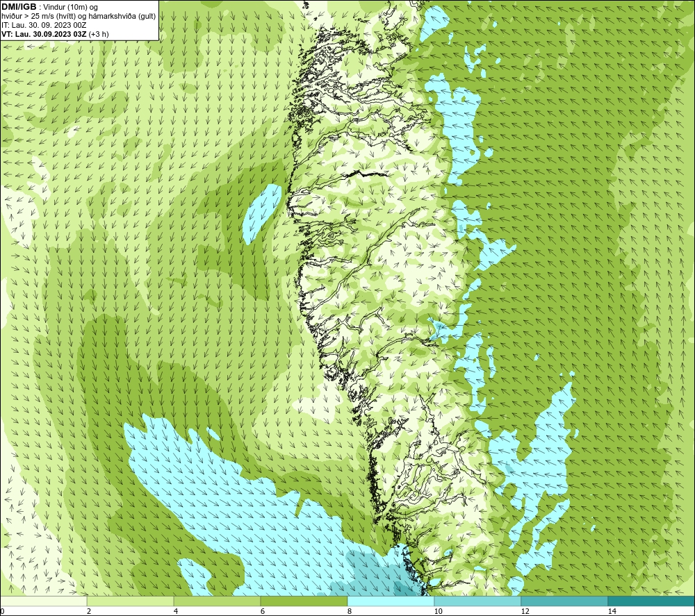Click the 'hviður > 25 m/s (hvítt)' legend line
Image resolution: width=695 pixels, height=616 pixels.
point(79,16)
